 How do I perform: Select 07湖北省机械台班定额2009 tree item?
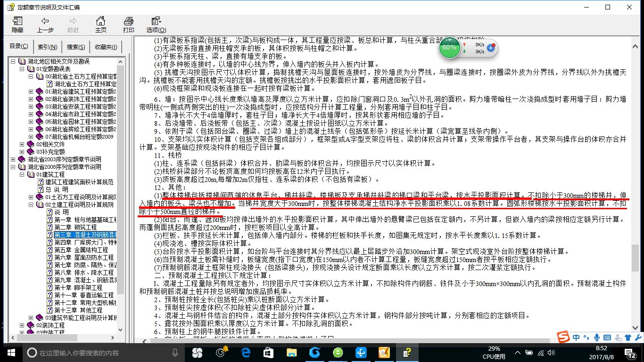(79, 137)
